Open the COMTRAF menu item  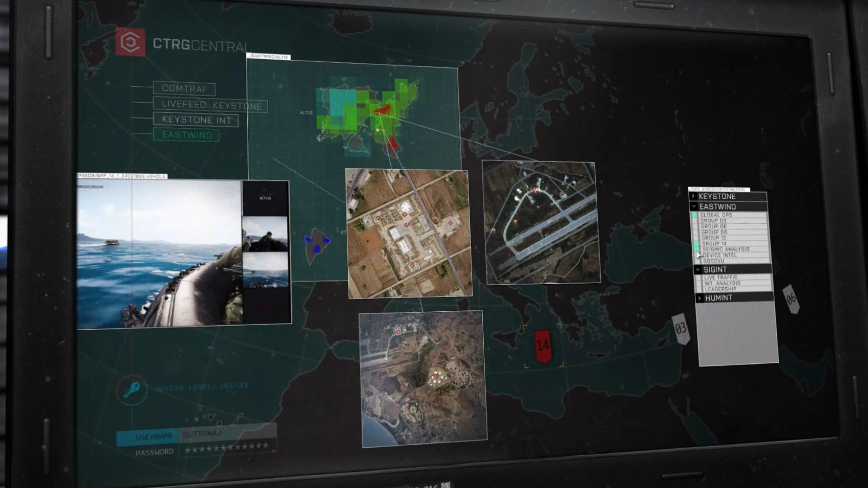tap(184, 88)
